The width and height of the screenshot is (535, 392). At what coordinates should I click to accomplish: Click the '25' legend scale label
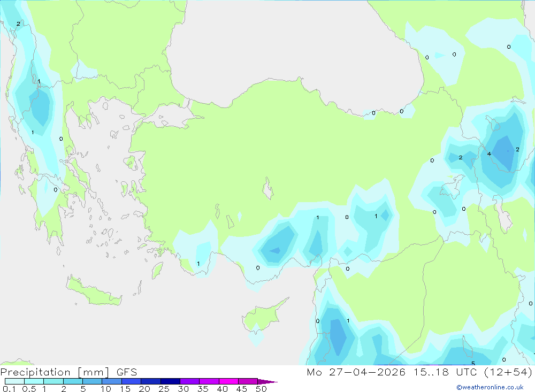click(164, 389)
